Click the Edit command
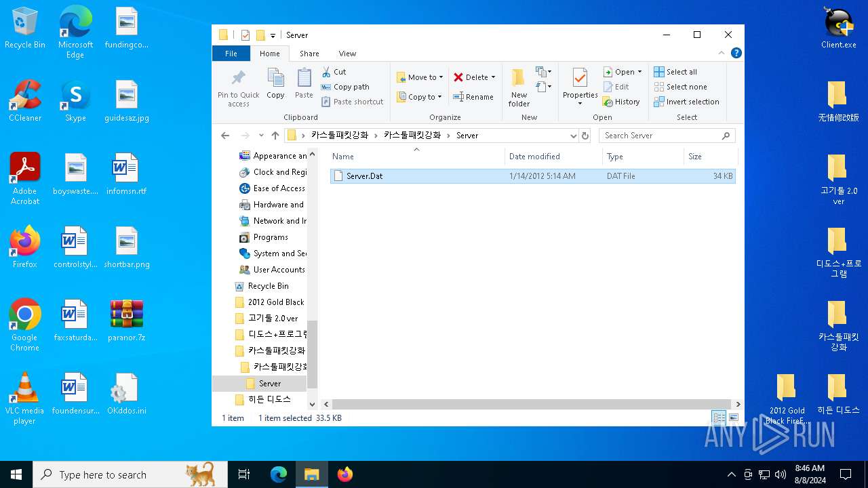This screenshot has height=488, width=868. (x=616, y=87)
